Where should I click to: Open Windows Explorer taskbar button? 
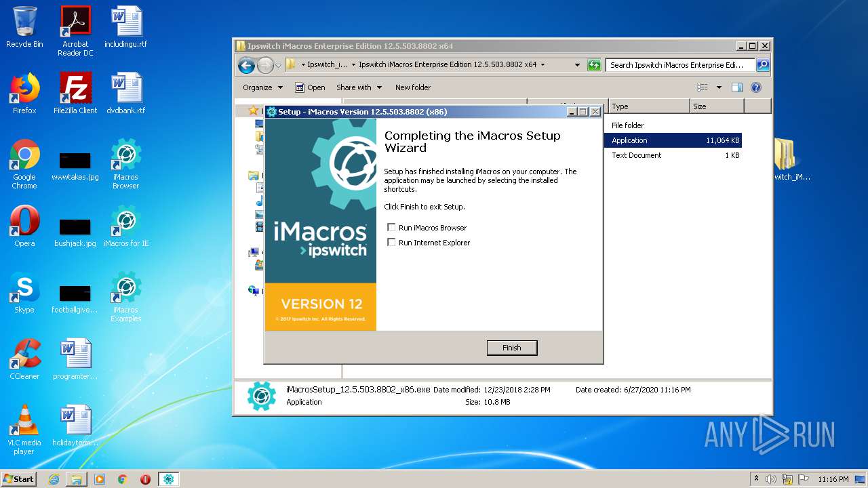77,479
